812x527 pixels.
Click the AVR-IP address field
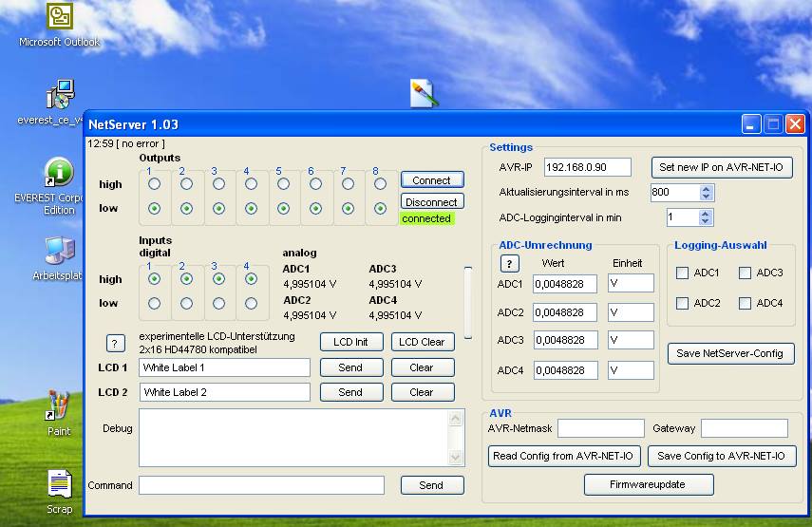point(587,167)
